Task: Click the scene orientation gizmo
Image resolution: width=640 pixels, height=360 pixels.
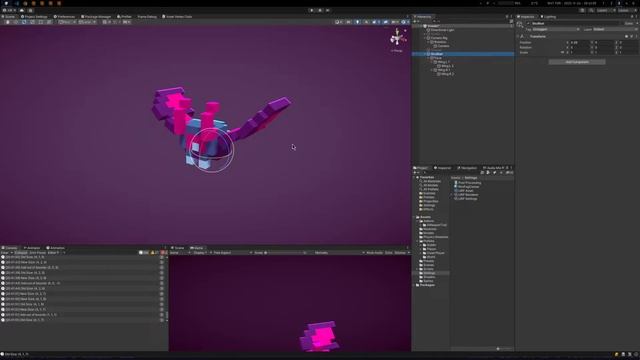Action: 397,38
